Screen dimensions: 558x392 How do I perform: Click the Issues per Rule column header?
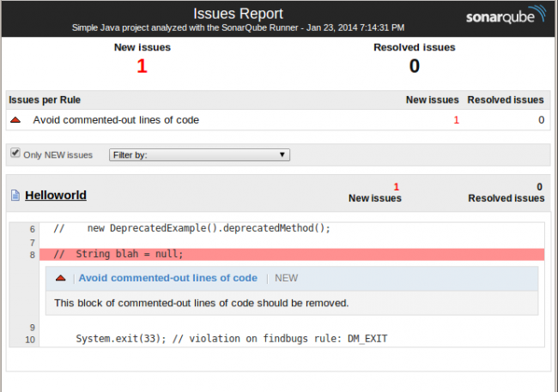tap(45, 100)
